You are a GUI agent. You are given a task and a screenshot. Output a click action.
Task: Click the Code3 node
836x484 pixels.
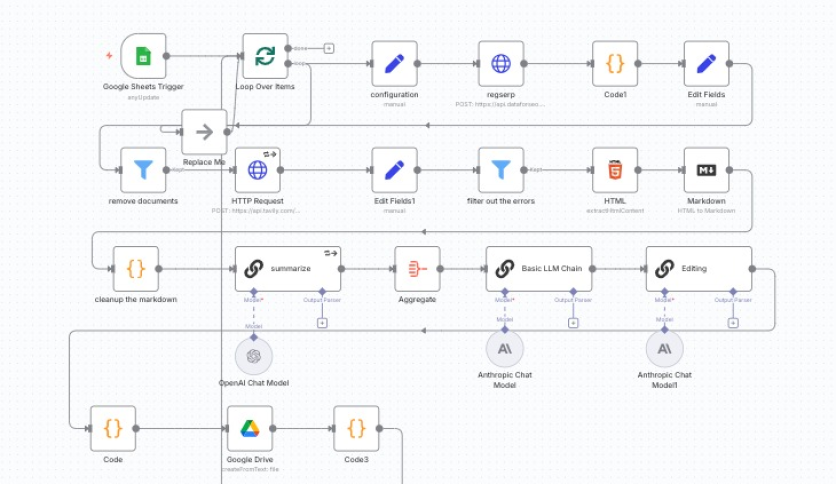356,428
